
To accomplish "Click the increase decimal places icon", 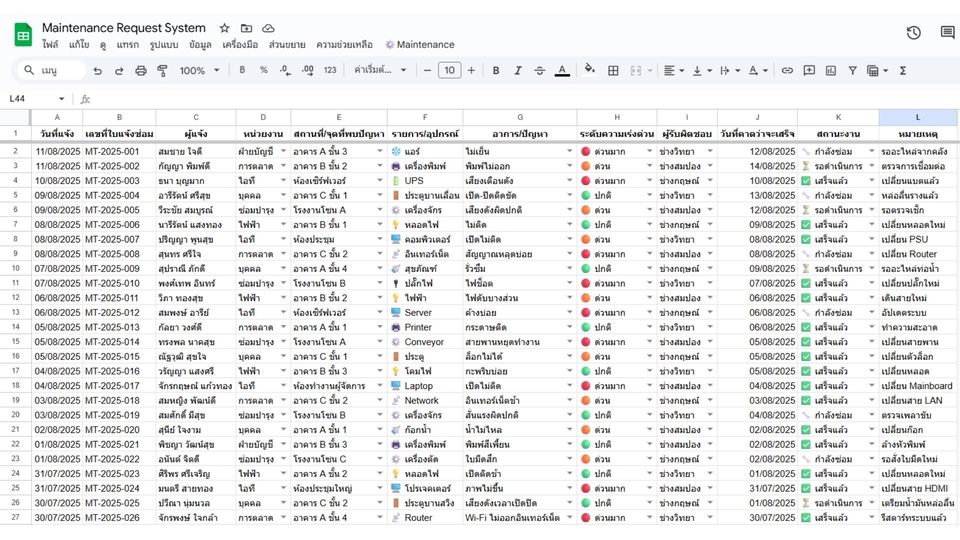I will pyautogui.click(x=307, y=70).
